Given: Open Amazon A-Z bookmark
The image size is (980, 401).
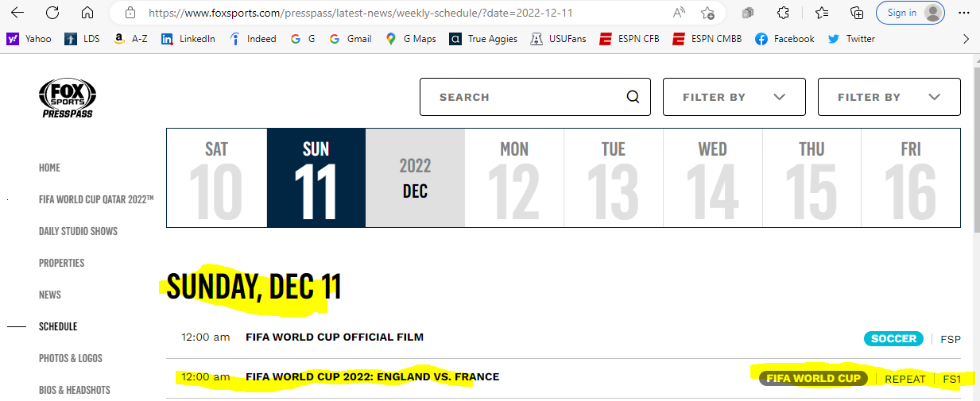Looking at the screenshot, I should (x=130, y=39).
